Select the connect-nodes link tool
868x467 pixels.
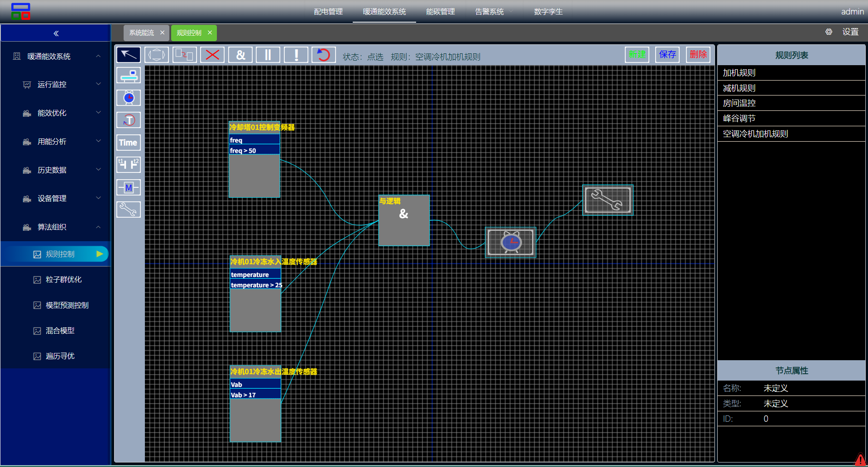pos(184,55)
